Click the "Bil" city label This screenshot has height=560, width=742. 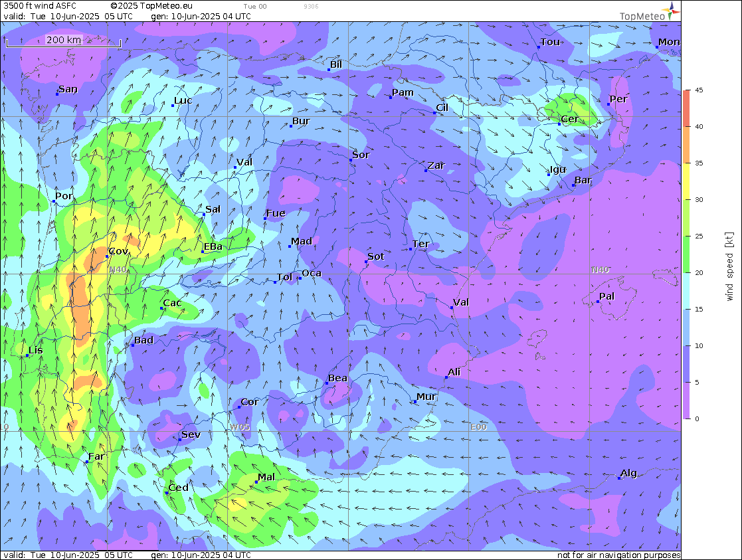pos(336,64)
